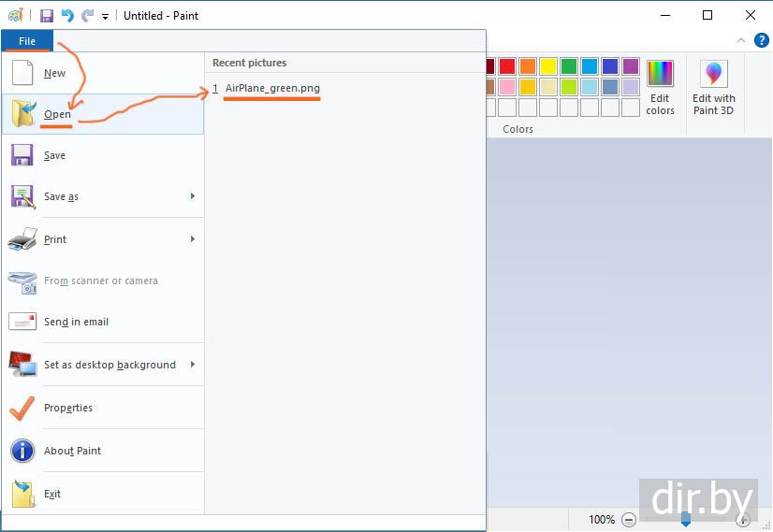The width and height of the screenshot is (773, 532).
Task: Open Edit colors palette icon
Action: pos(660,88)
